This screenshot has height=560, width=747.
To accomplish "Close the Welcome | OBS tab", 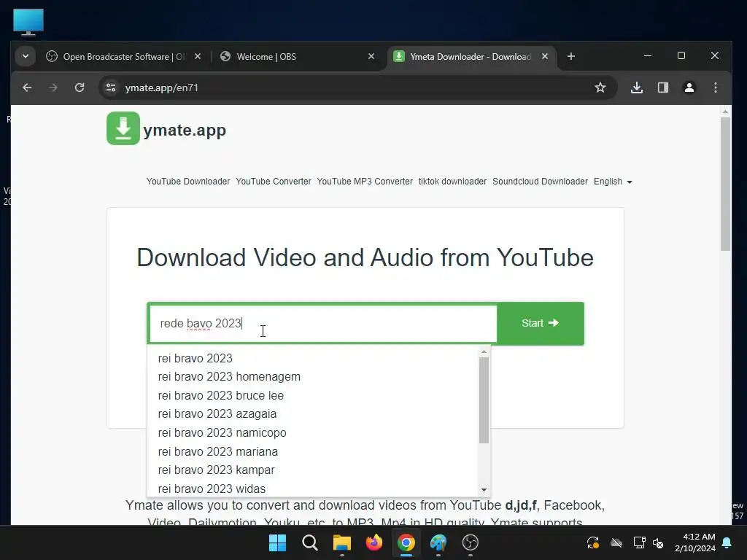I will (371, 56).
